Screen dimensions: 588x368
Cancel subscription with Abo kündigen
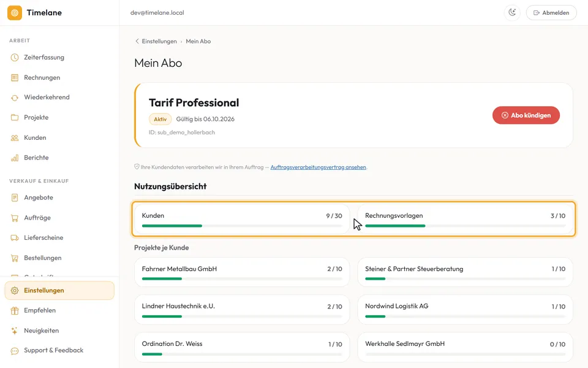click(526, 115)
